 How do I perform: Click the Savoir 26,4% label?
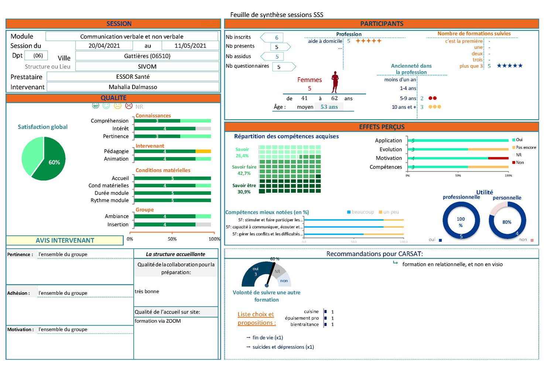tap(242, 153)
